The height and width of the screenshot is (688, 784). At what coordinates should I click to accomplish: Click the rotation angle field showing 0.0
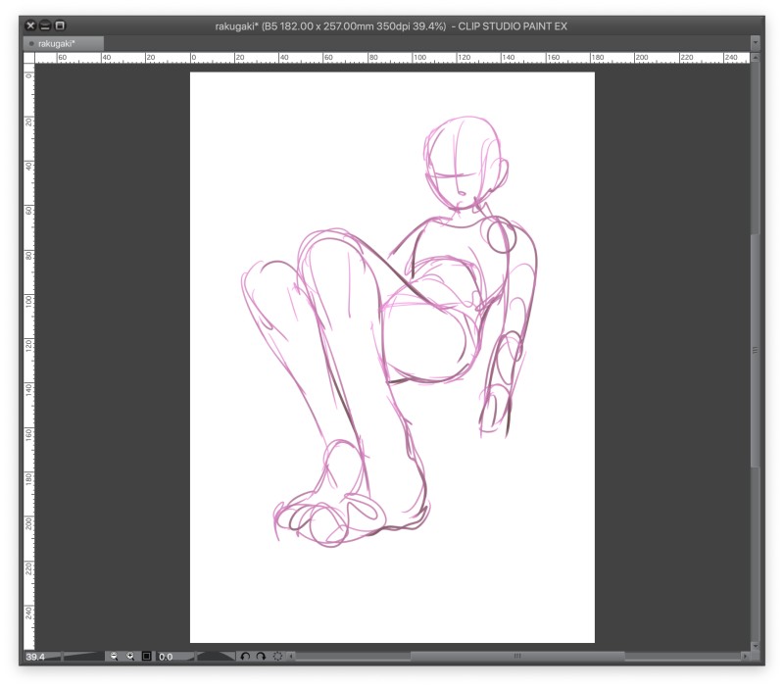pos(167,656)
